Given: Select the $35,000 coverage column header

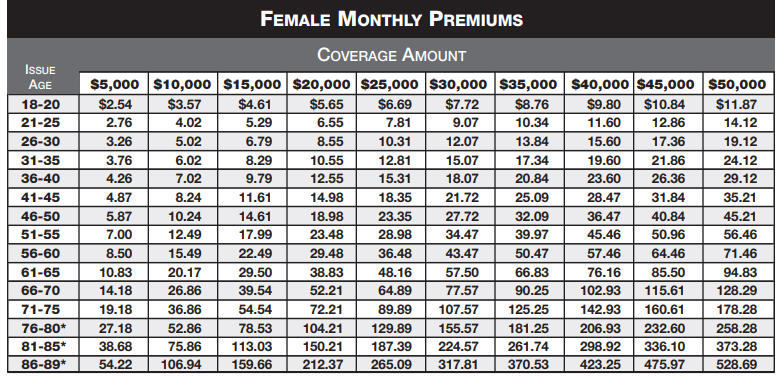Looking at the screenshot, I should (528, 84).
